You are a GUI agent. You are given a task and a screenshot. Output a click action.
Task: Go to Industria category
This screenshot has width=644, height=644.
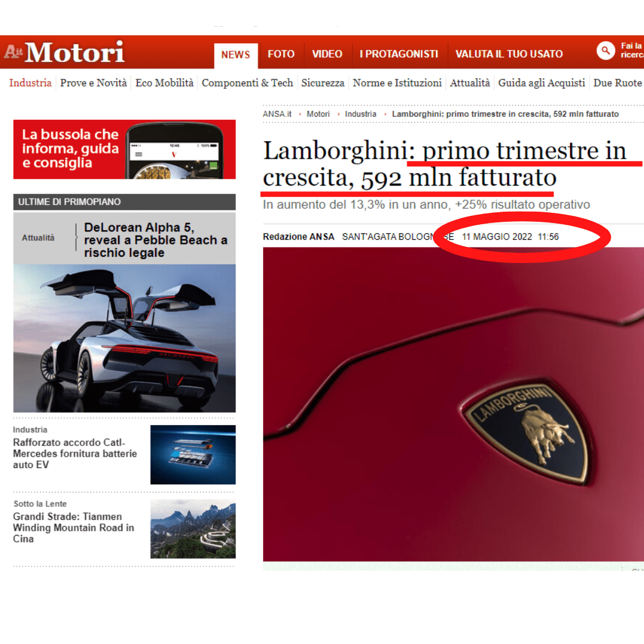click(30, 83)
